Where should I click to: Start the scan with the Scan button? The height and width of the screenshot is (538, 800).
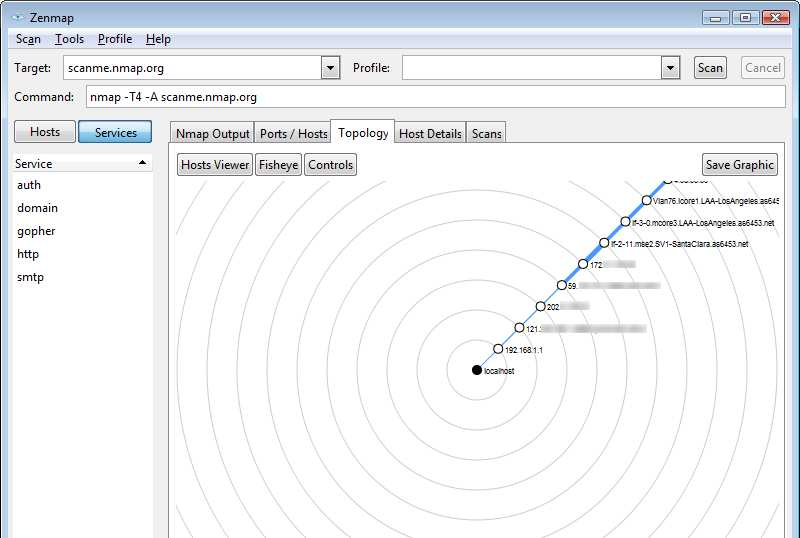pos(710,68)
